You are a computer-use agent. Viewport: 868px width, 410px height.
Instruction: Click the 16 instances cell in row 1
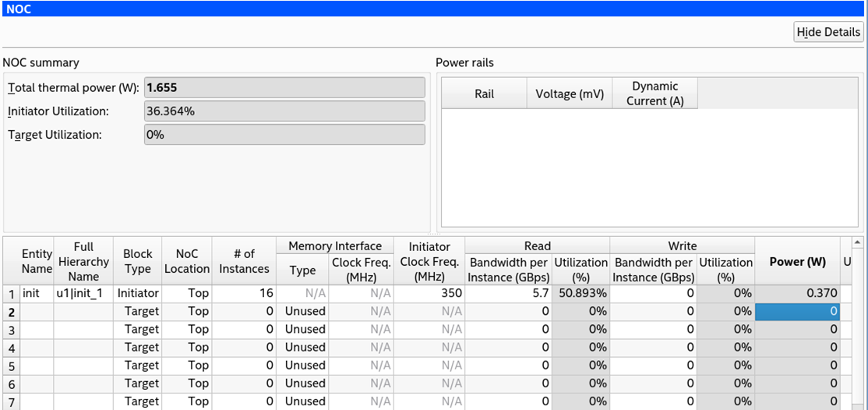(245, 293)
